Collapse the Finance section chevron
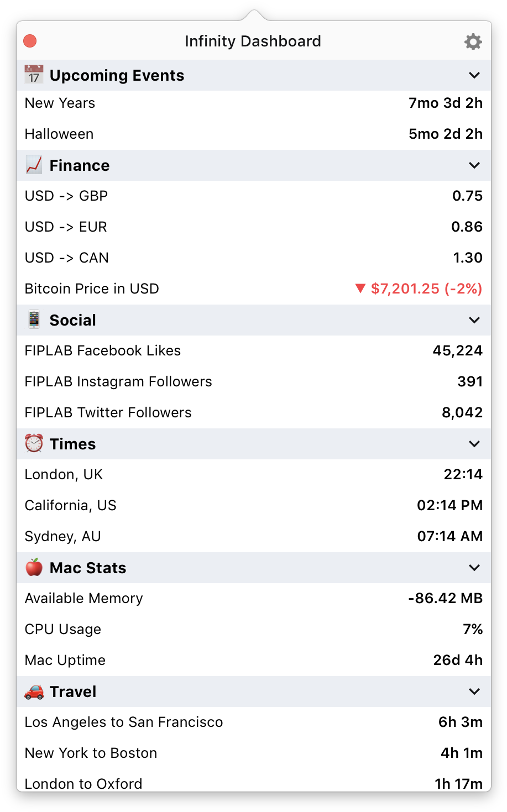This screenshot has height=812, width=507. tap(474, 165)
